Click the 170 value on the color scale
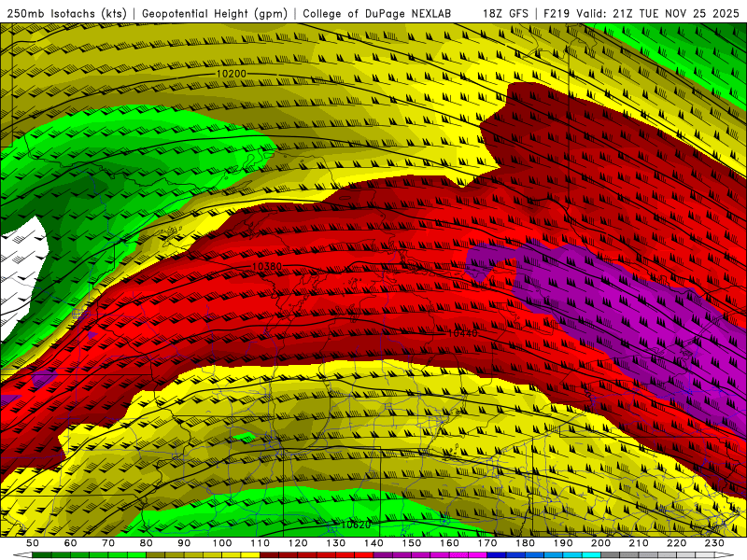747x560 pixels. pos(487,543)
